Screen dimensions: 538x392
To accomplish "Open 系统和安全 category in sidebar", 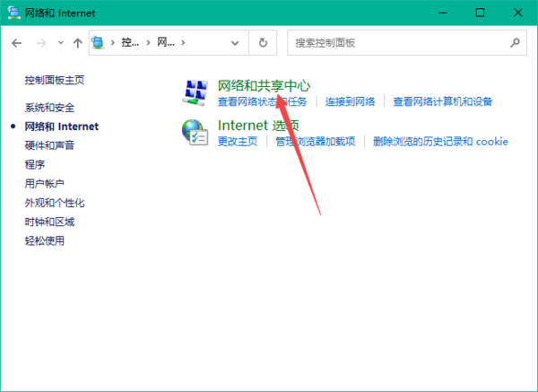I will [49, 107].
